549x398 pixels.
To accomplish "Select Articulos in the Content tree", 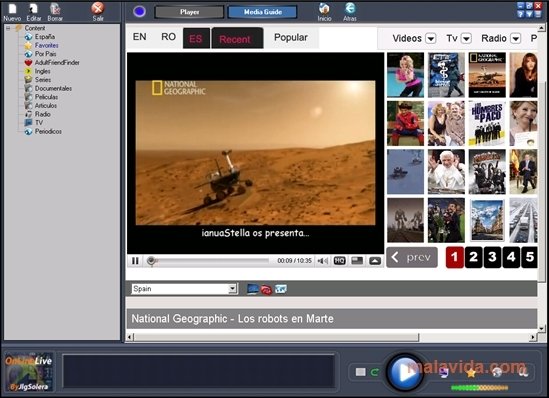I will coord(46,106).
